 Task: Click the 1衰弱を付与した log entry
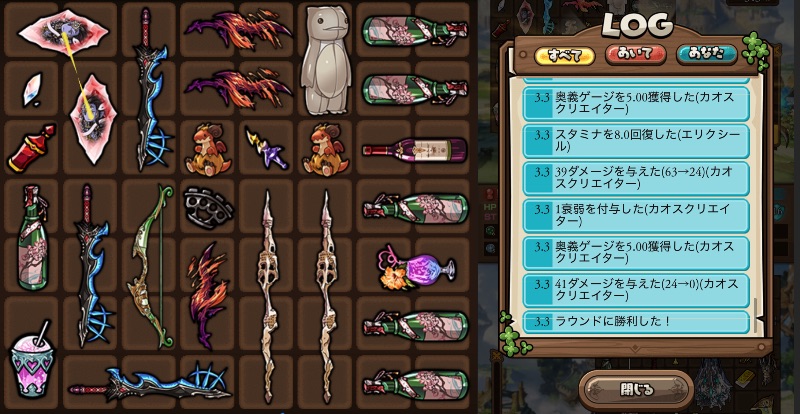[x=636, y=215]
